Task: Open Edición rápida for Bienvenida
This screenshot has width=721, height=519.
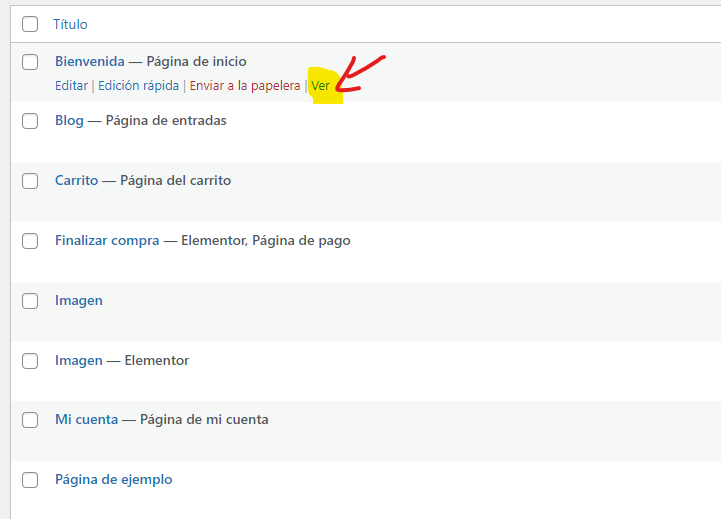Action: pos(138,86)
